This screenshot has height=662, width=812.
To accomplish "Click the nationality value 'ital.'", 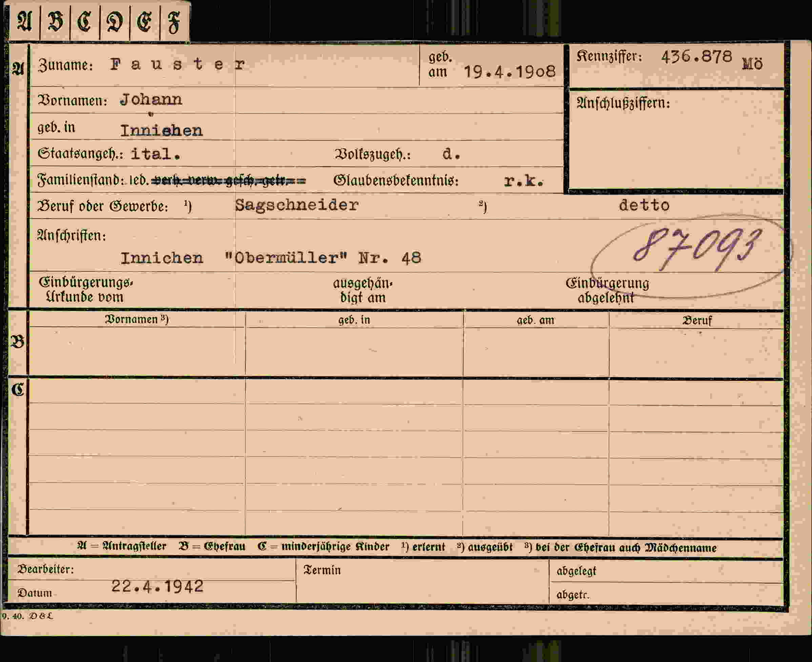I will pos(156,154).
